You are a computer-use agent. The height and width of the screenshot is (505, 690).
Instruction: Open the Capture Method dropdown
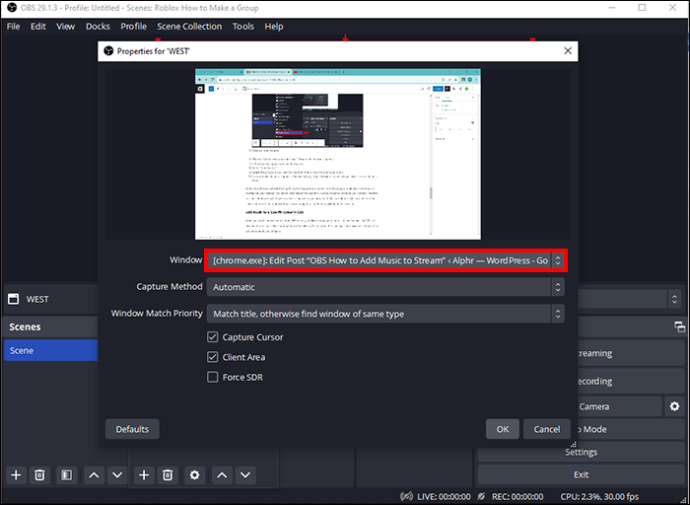pyautogui.click(x=385, y=287)
